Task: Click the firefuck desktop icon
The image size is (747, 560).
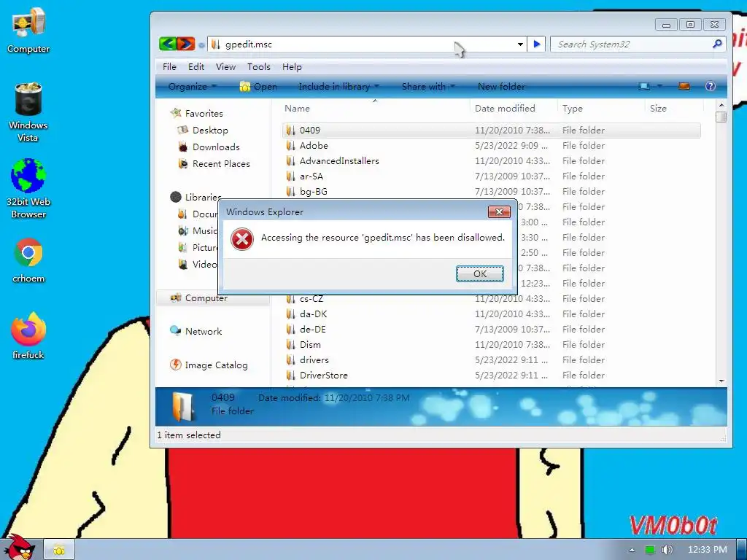Action: [28, 336]
